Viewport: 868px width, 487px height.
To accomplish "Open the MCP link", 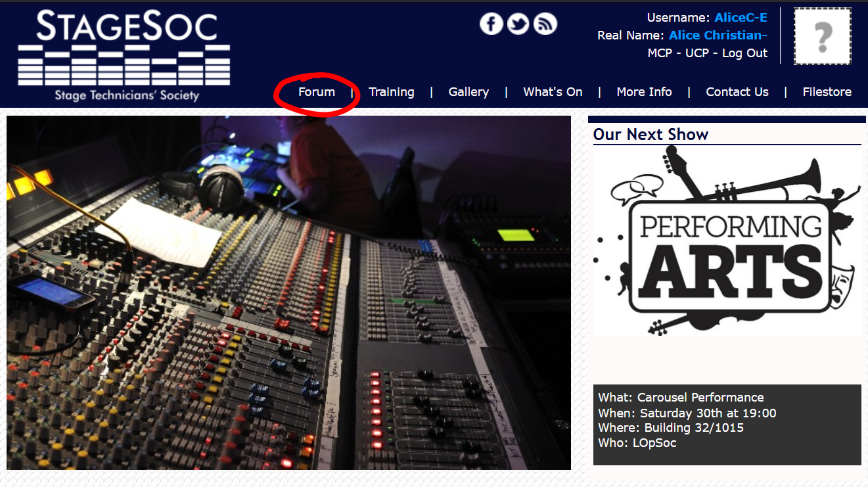I will [x=659, y=53].
